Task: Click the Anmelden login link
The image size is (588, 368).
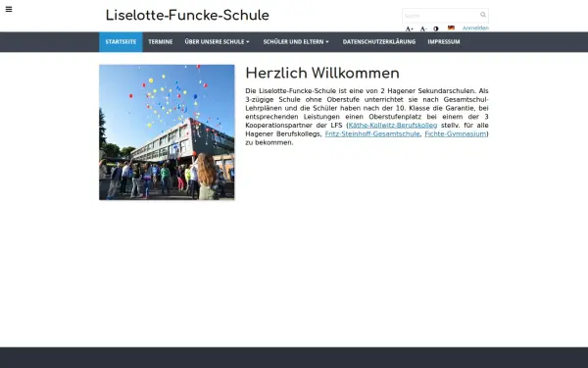Action: pos(475,27)
